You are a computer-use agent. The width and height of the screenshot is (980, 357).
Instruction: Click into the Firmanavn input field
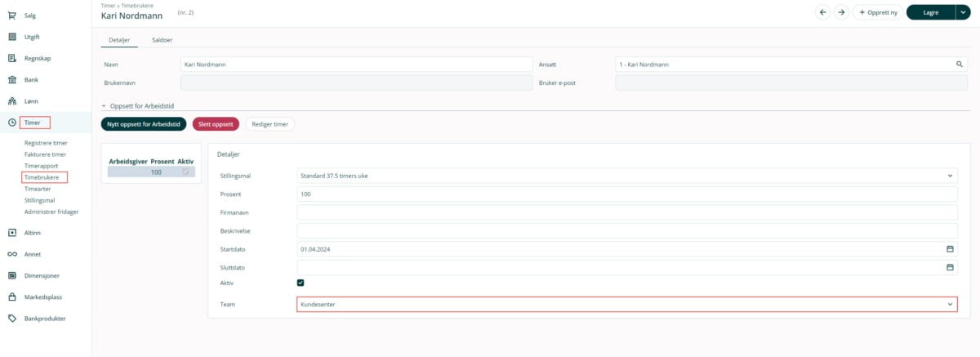pyautogui.click(x=626, y=212)
